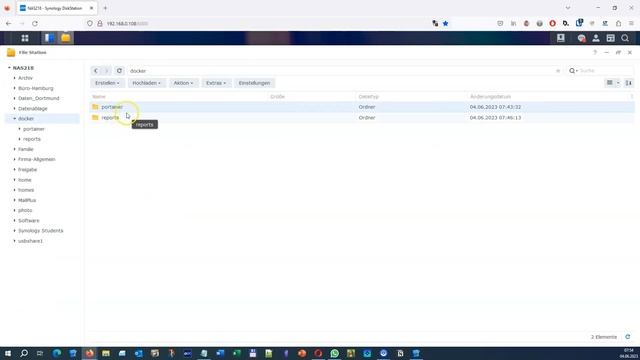Screen dimensions: 640x360
Task: Click the Suche search field
Action: (x=604, y=71)
